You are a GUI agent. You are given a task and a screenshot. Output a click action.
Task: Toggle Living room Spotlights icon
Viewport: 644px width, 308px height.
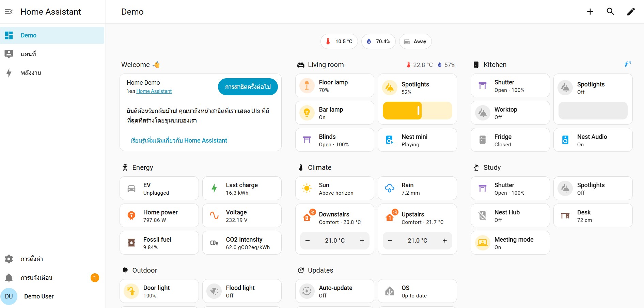tap(390, 87)
